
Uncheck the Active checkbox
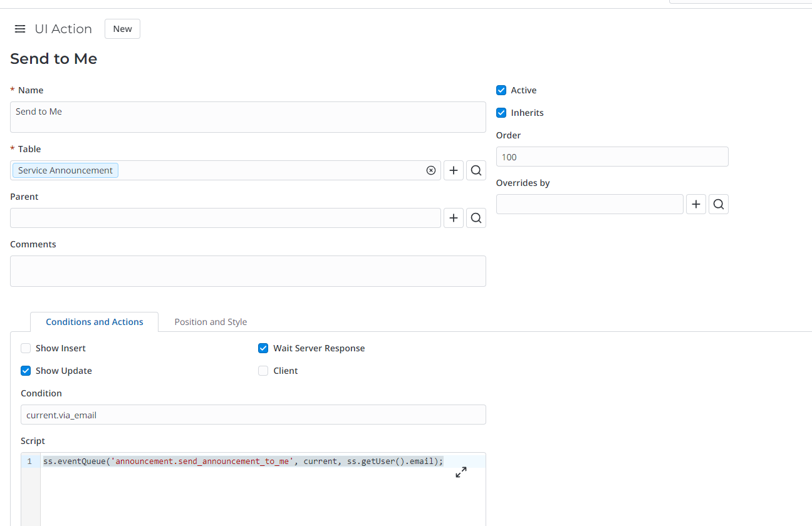click(x=501, y=90)
